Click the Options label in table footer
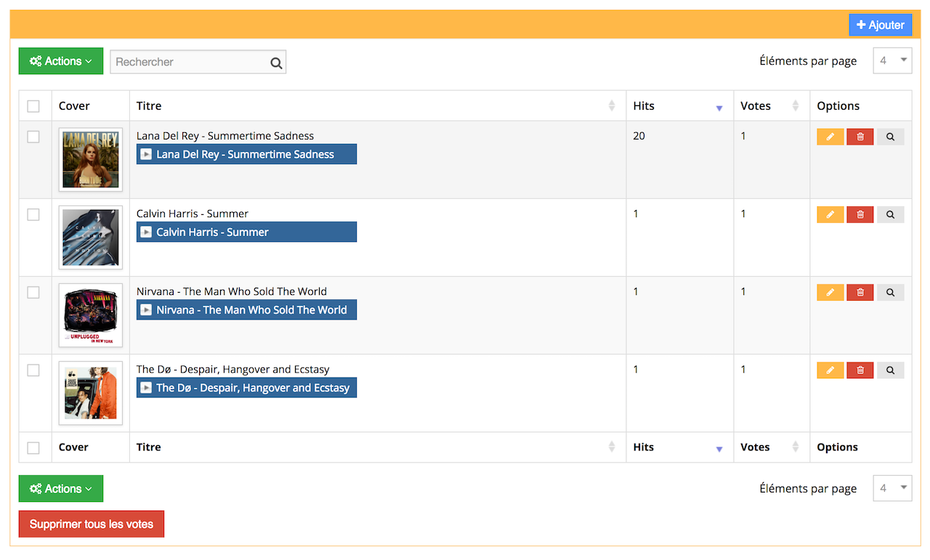Viewport: 930px width, 560px height. tap(837, 447)
